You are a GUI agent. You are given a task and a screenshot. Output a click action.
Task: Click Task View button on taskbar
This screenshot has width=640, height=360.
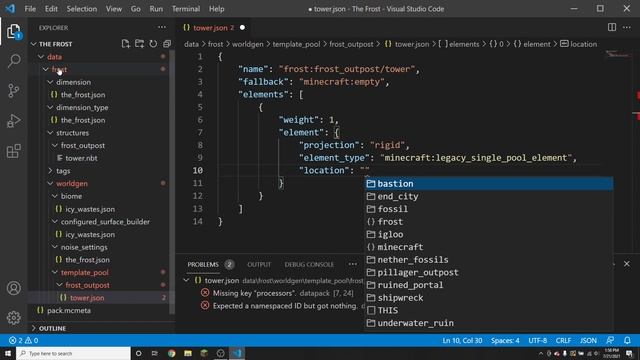pos(155,353)
